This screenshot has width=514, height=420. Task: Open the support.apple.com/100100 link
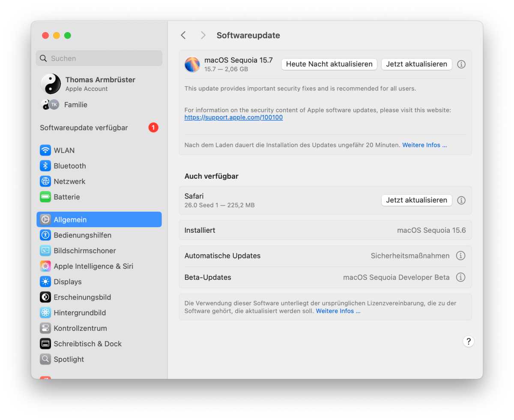click(x=233, y=117)
